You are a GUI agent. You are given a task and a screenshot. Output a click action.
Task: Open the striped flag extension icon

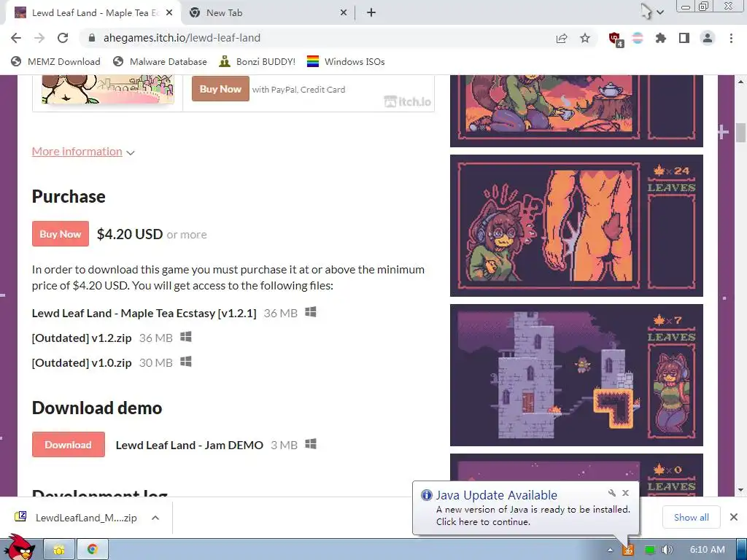638,38
